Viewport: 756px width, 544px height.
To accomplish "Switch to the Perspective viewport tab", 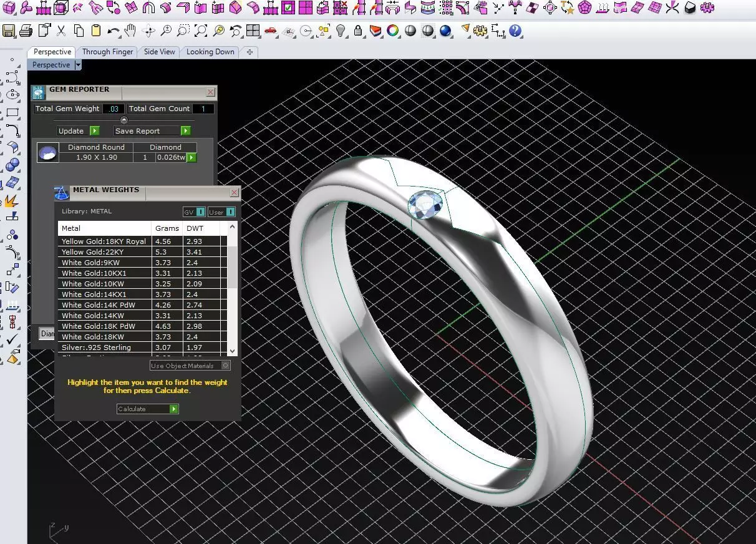I will point(52,52).
